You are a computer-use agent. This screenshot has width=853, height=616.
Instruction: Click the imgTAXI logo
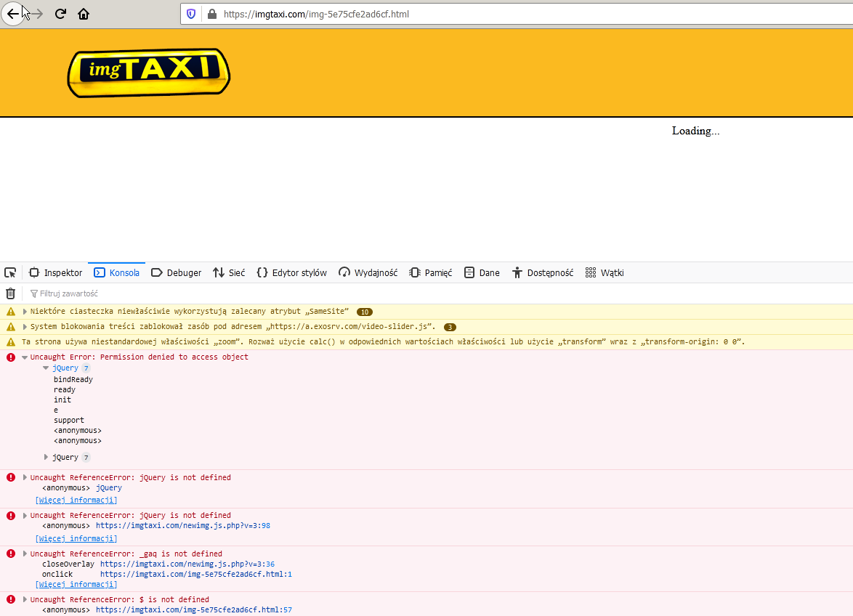(148, 72)
